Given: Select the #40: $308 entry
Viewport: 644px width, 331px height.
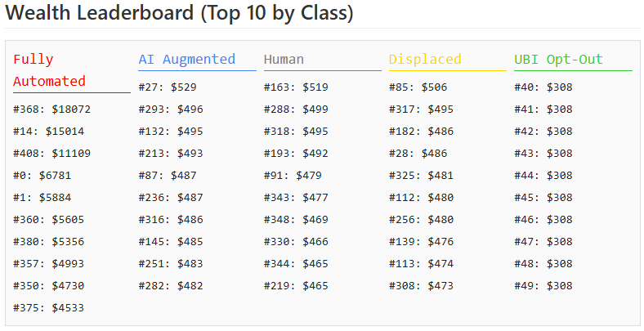Looking at the screenshot, I should [543, 87].
